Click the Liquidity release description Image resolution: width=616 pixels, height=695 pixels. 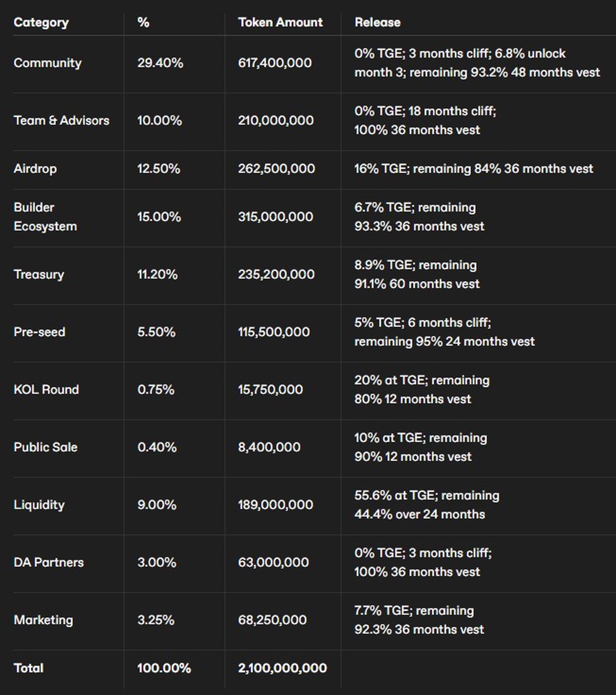pyautogui.click(x=426, y=504)
